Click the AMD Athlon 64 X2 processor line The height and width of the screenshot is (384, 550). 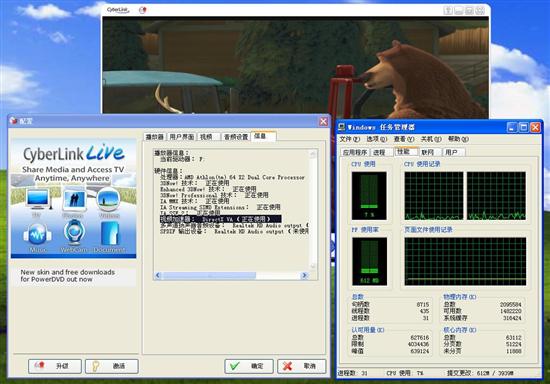[x=232, y=177]
